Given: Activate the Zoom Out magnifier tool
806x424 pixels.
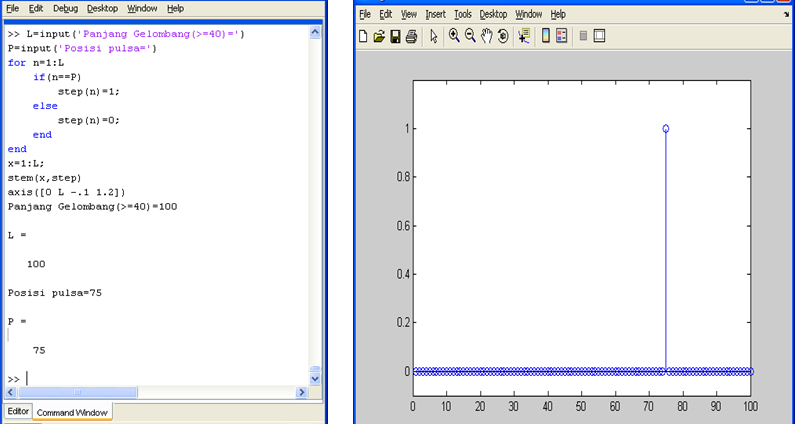Looking at the screenshot, I should pos(470,35).
